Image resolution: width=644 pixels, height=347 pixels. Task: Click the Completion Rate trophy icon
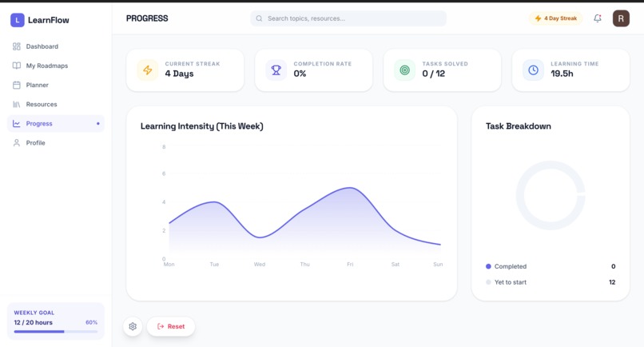[276, 70]
